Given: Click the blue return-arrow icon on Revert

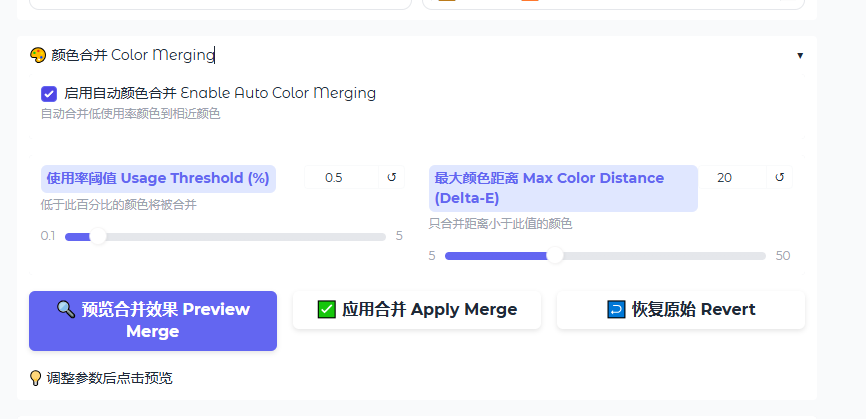Looking at the screenshot, I should [x=616, y=309].
